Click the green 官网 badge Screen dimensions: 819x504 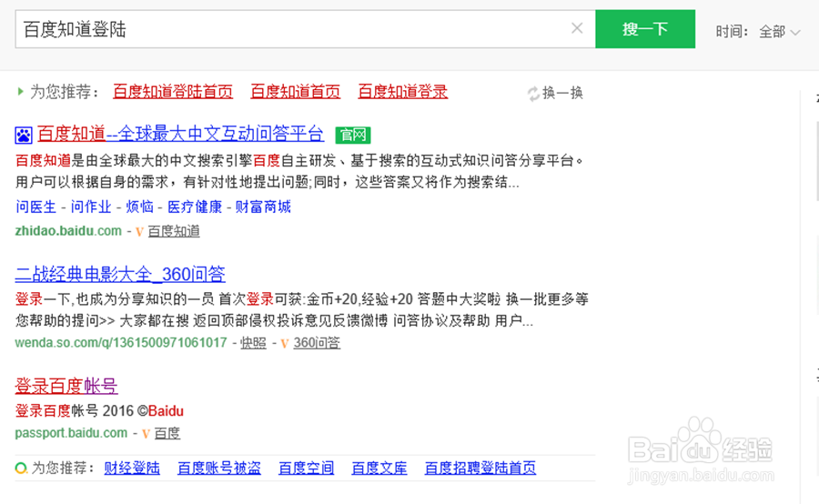point(353,135)
